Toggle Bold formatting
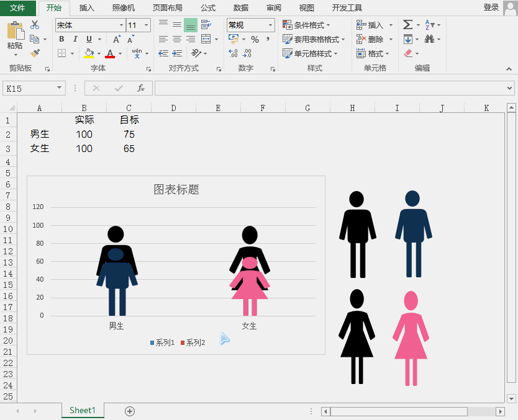 tap(61, 39)
